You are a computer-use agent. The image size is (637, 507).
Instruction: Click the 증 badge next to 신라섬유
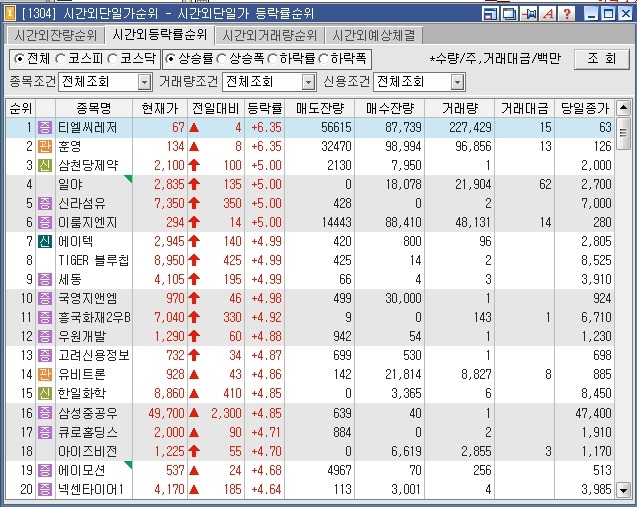point(45,203)
